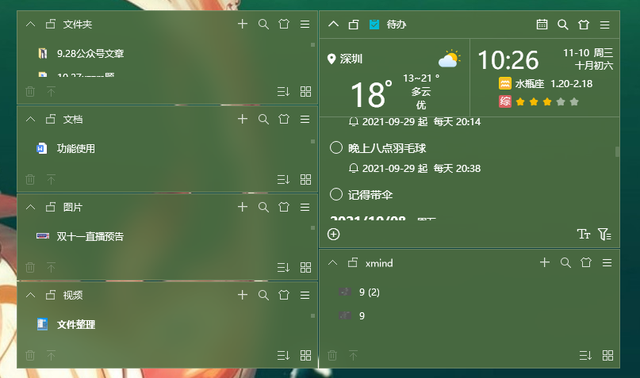Screen dimensions: 640x378
Task: Open the sort dropdown in 文档 panel
Action: [x=283, y=180]
